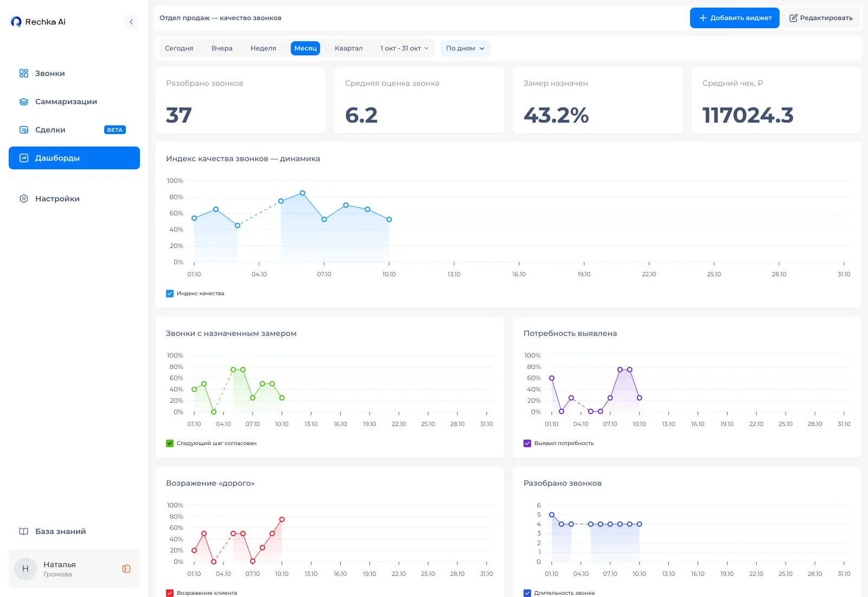Click the user avatar with letter Н
The width and height of the screenshot is (868, 597).
tap(25, 569)
